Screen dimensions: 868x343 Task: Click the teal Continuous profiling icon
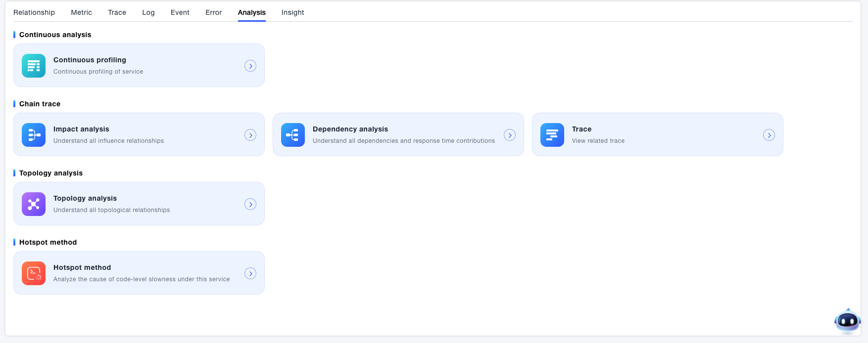34,66
